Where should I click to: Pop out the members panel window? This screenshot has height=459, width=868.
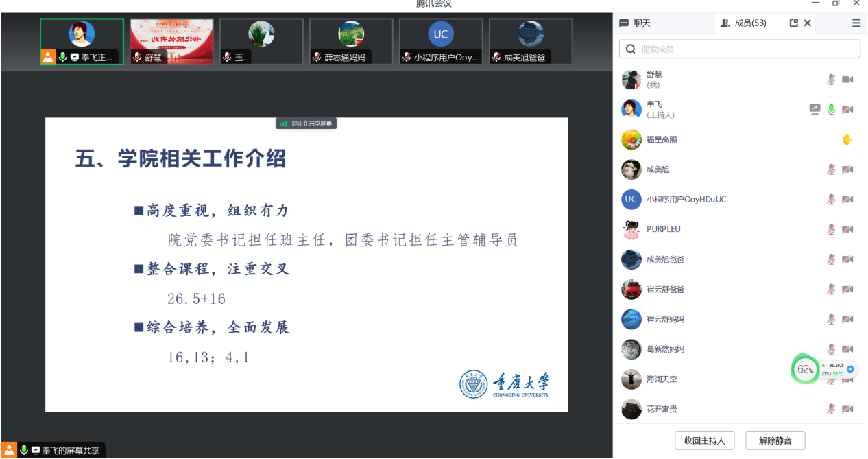click(794, 23)
